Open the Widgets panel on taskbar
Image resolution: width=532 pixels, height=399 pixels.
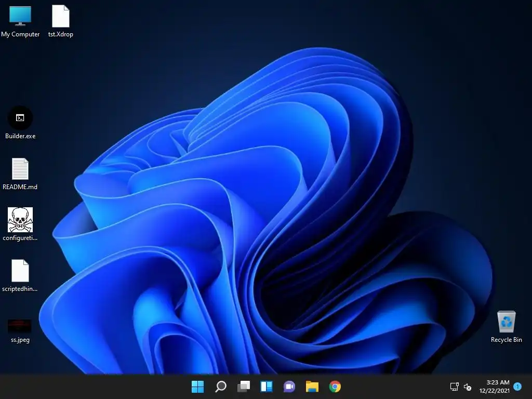click(x=267, y=387)
